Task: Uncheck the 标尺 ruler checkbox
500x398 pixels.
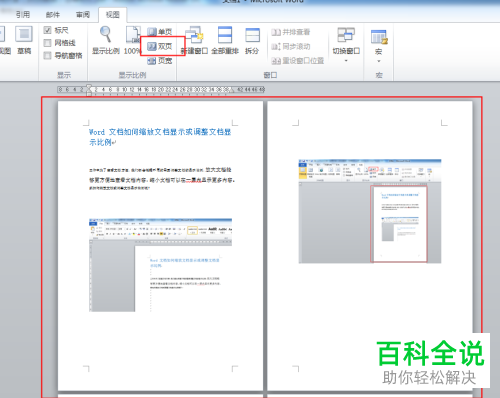Action: 48,30
